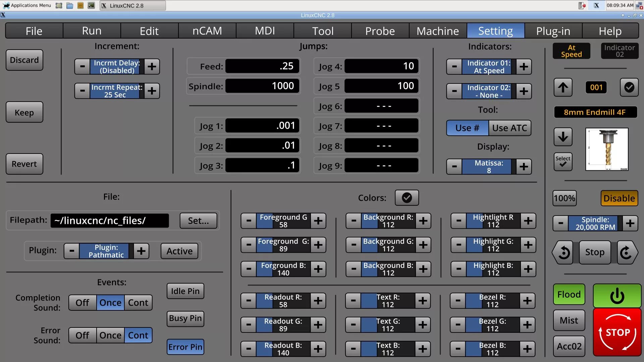Toggle Flood coolant
Image resolution: width=644 pixels, height=362 pixels.
tap(569, 294)
